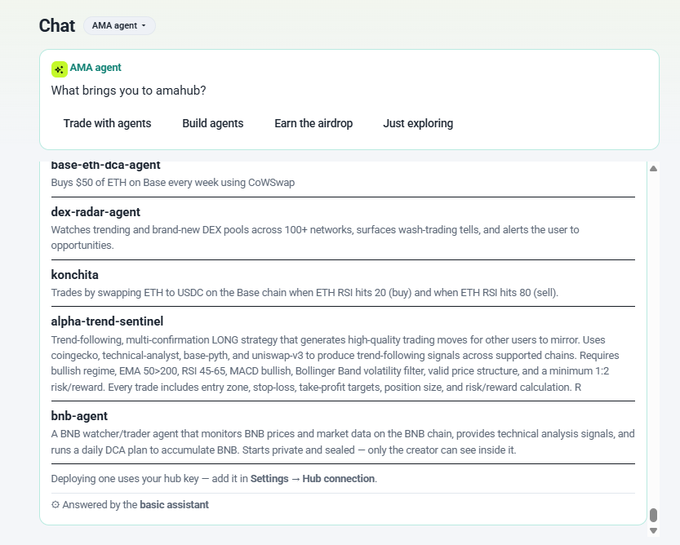Click the 'What brings you to amahub?' prompt
680x545 pixels.
pyautogui.click(x=128, y=91)
